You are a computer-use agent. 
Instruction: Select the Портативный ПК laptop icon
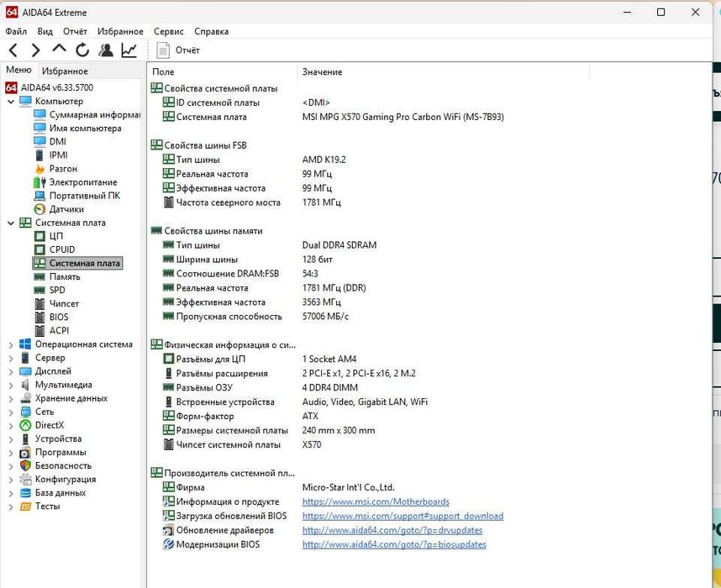[39, 196]
